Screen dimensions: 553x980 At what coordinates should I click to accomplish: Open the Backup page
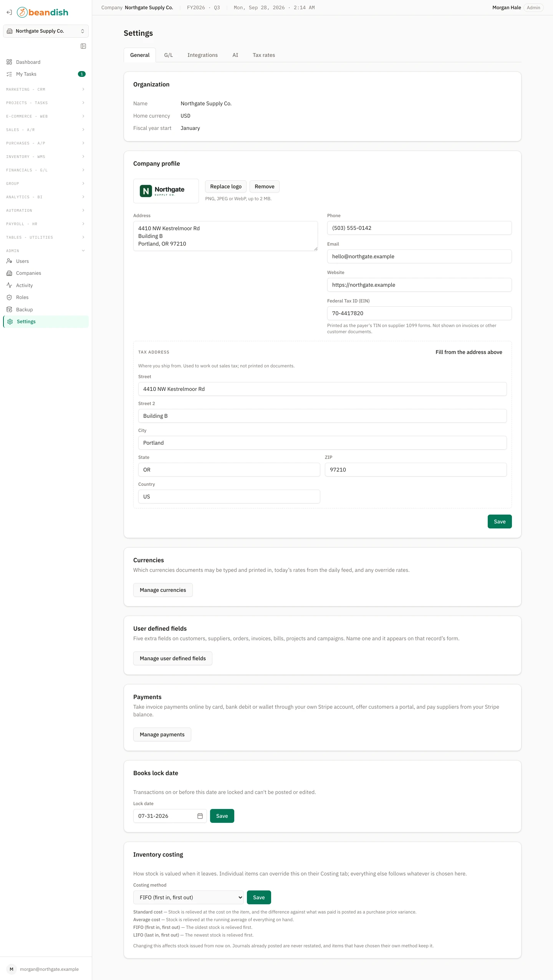(46, 310)
